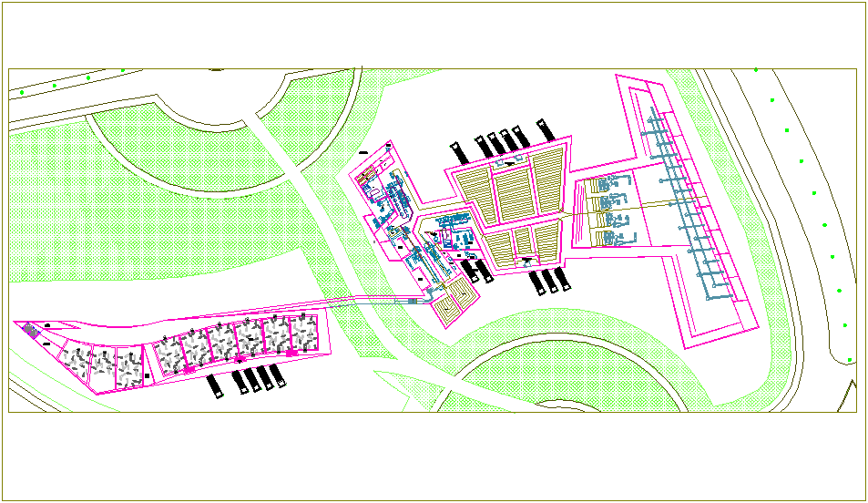Select the truck group below the central building
Screen dimensions: 868x503
pyautogui.click(x=549, y=281)
